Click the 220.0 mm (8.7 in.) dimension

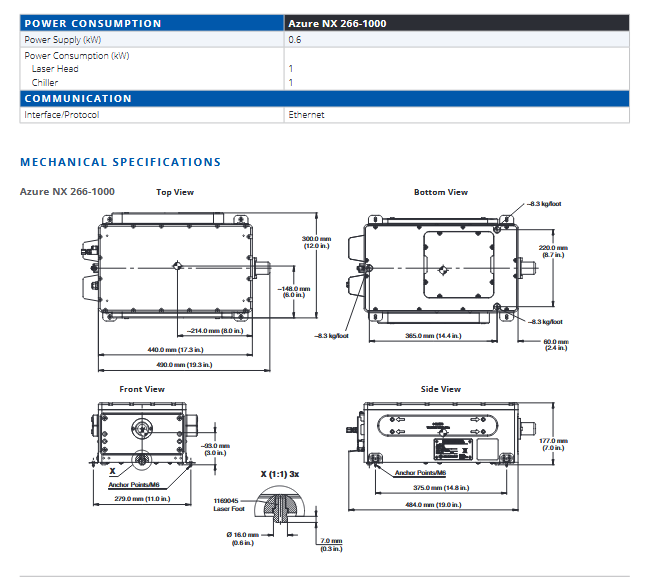pyautogui.click(x=553, y=251)
